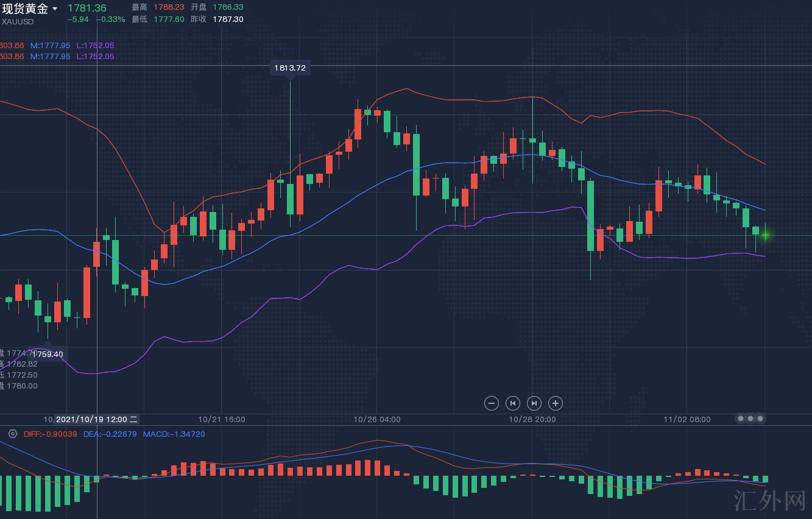Click the glowing green current price dot
This screenshot has height=519, width=812.
(x=765, y=235)
